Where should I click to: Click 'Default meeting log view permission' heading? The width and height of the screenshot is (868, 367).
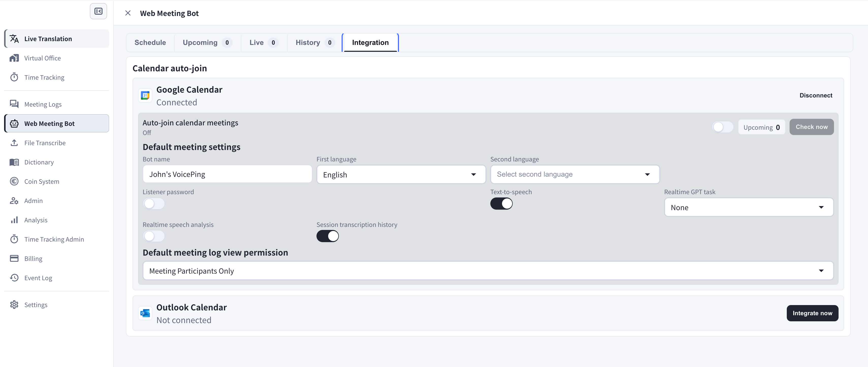[215, 253]
